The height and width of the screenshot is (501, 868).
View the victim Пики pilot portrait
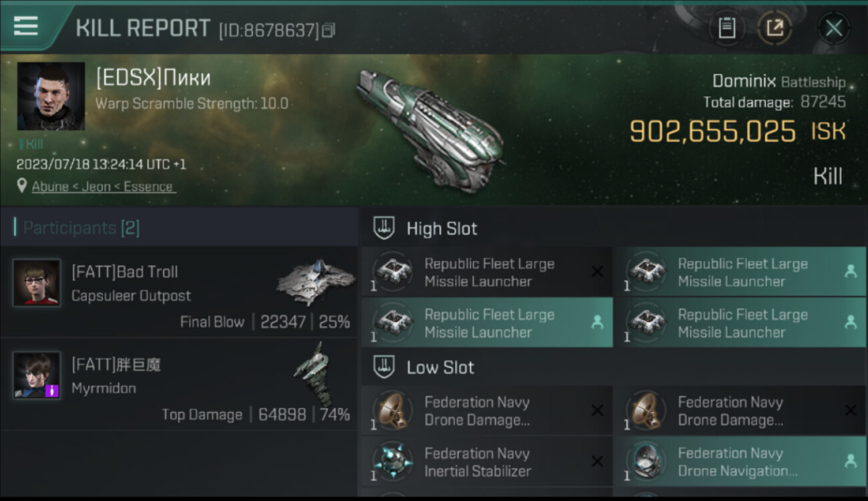tap(51, 96)
